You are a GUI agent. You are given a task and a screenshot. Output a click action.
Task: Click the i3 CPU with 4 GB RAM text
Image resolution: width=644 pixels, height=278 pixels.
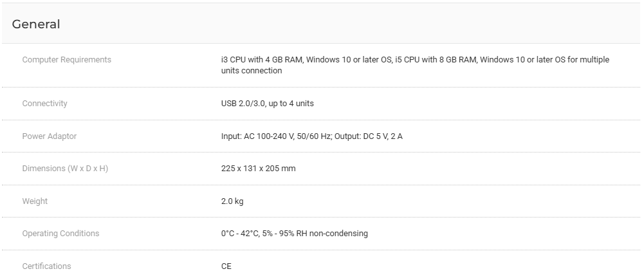pyautogui.click(x=262, y=60)
